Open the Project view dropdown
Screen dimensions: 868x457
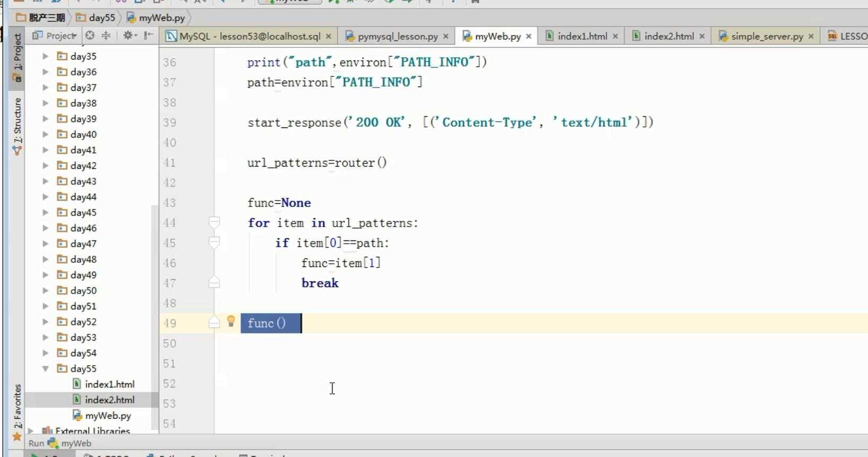55,36
